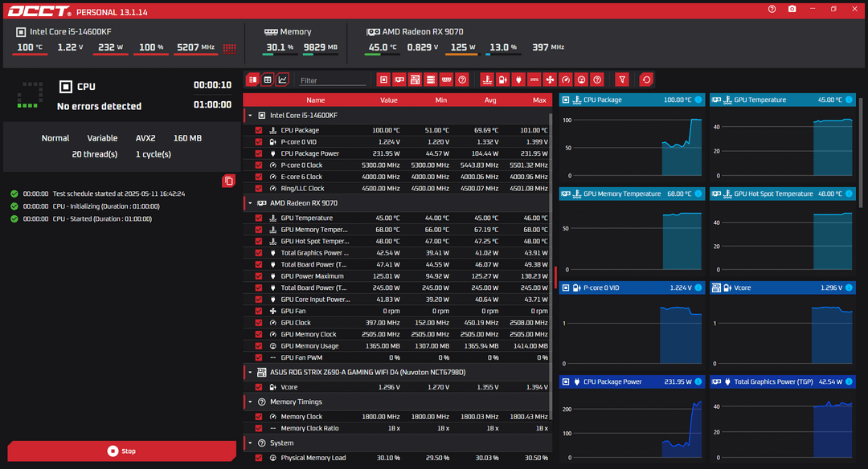Screen dimensions: 868x469
Task: Uncheck the Memory Clock Ratio sensor
Action: pyautogui.click(x=259, y=428)
